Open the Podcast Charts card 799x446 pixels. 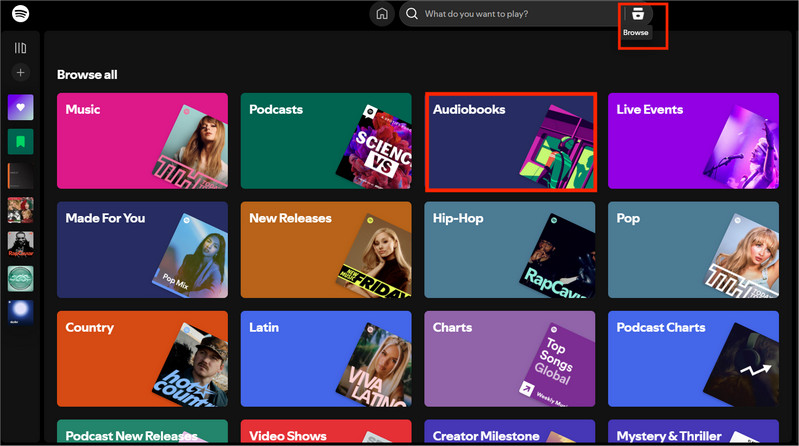[x=693, y=359]
